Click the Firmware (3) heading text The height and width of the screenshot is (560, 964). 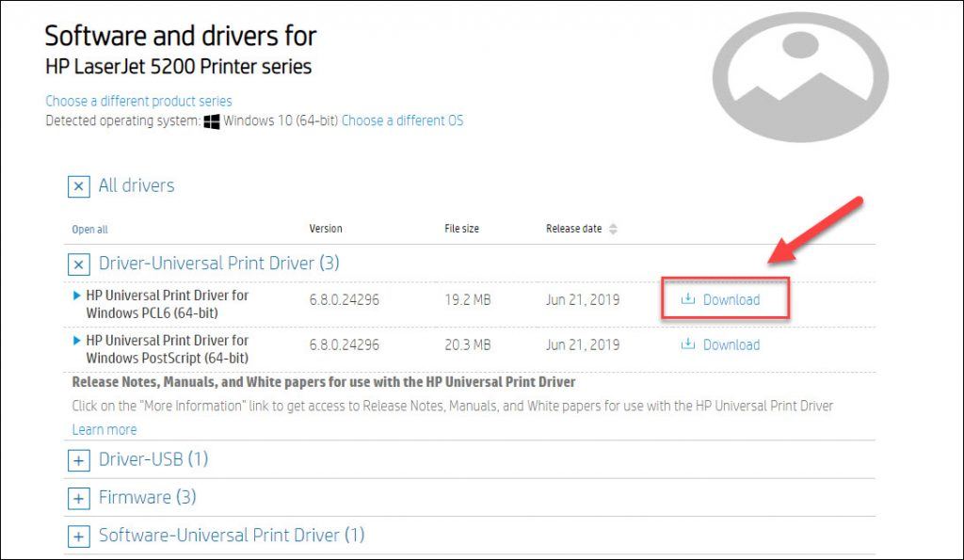tap(148, 497)
